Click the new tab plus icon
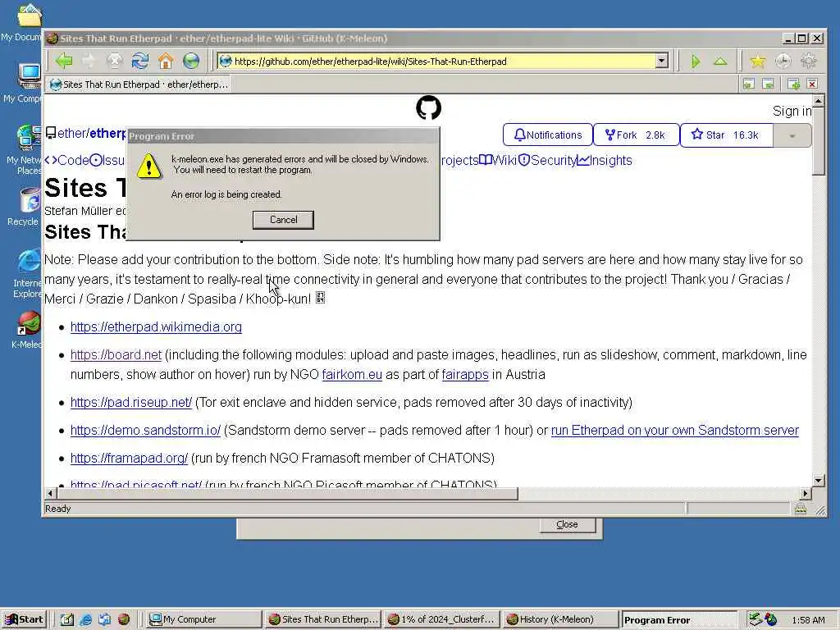 [x=793, y=84]
